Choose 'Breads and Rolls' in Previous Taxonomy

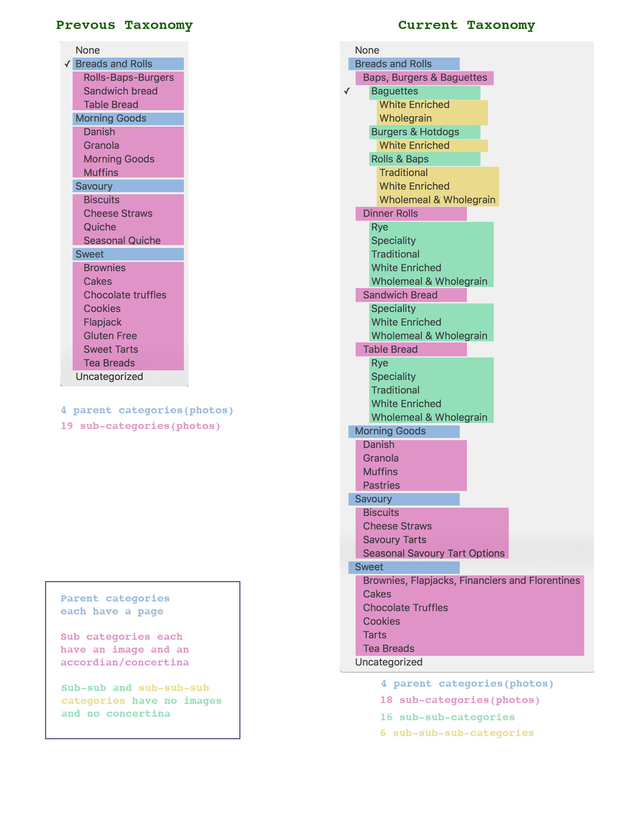(128, 64)
